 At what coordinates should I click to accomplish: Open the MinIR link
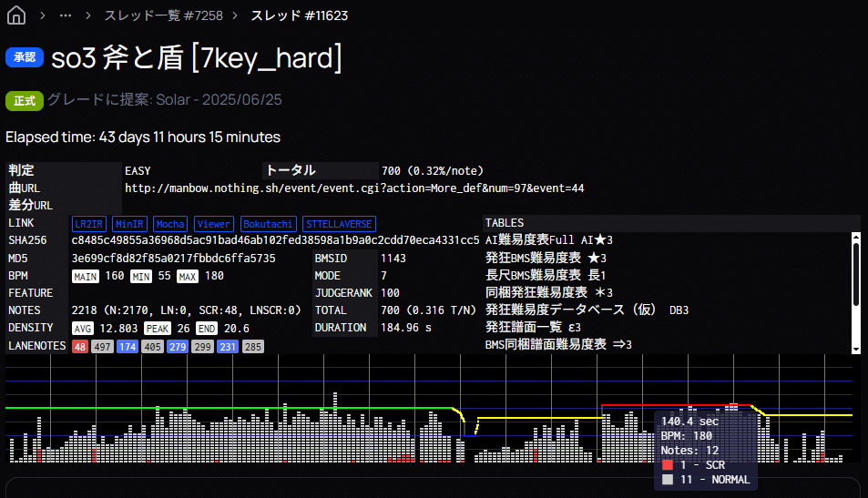[x=129, y=224]
